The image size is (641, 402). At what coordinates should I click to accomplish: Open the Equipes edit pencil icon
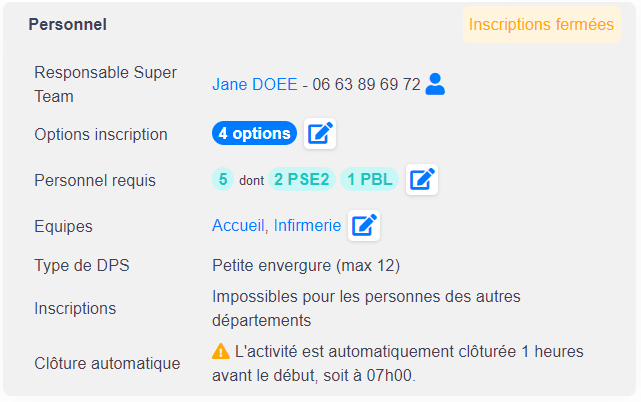[364, 225]
